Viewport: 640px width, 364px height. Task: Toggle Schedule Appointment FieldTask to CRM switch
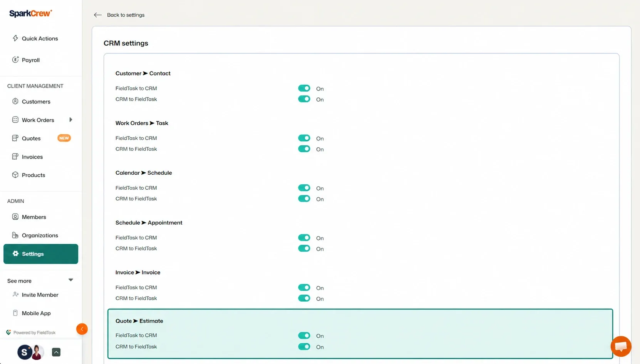[x=304, y=237]
